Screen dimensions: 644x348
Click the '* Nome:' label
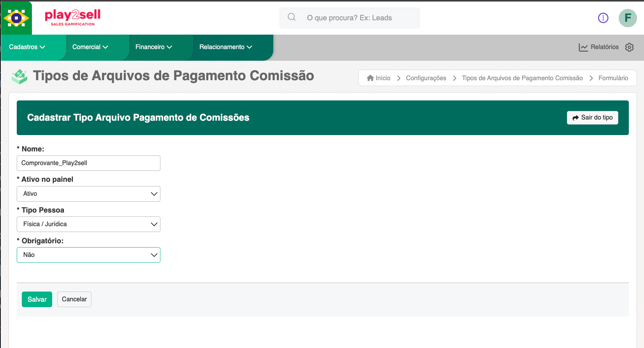tap(30, 149)
